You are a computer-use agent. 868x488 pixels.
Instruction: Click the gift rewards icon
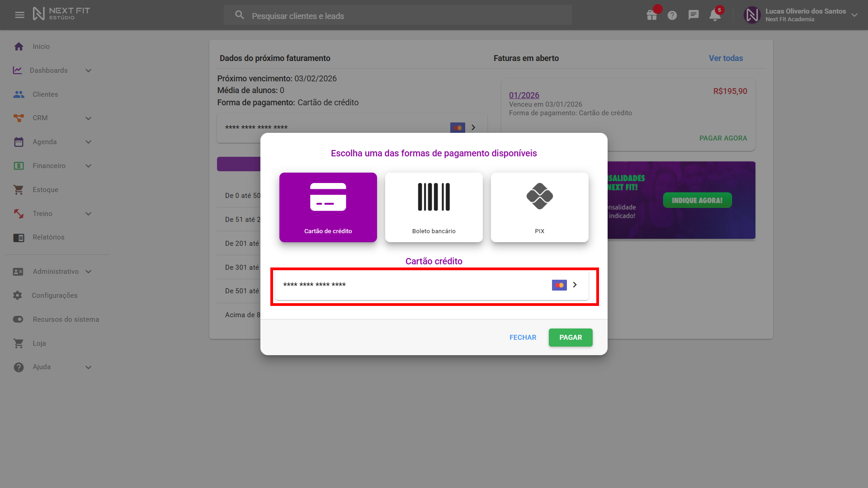pyautogui.click(x=651, y=15)
